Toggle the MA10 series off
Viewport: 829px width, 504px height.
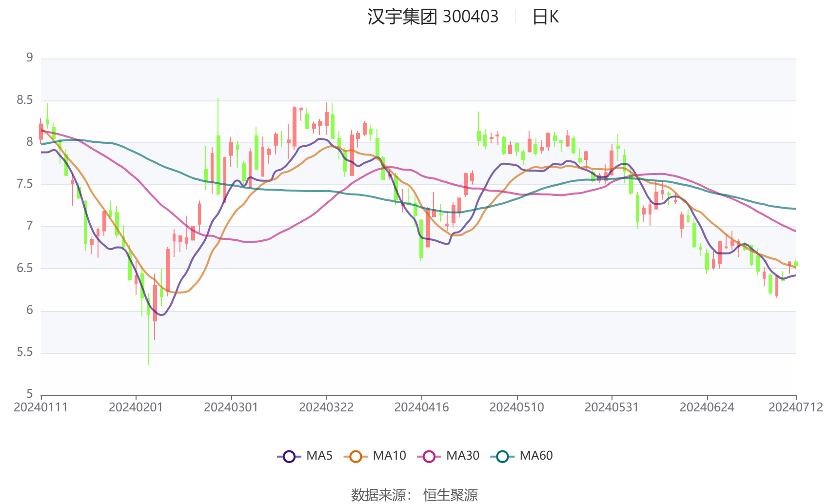(x=390, y=456)
